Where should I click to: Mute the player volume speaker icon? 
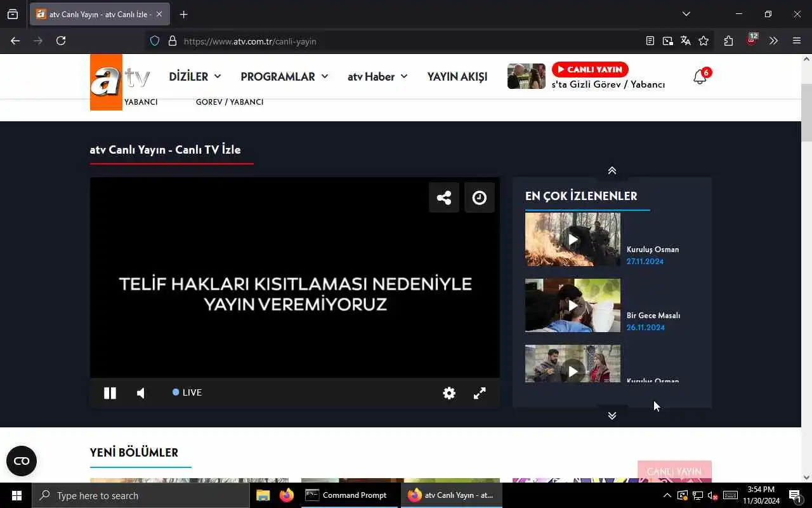click(x=141, y=393)
